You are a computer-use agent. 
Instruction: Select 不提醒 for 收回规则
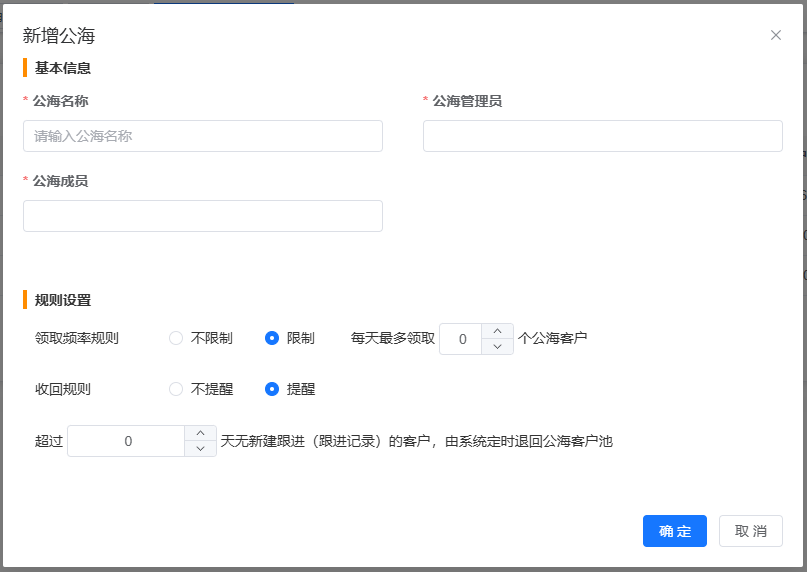[x=177, y=389]
